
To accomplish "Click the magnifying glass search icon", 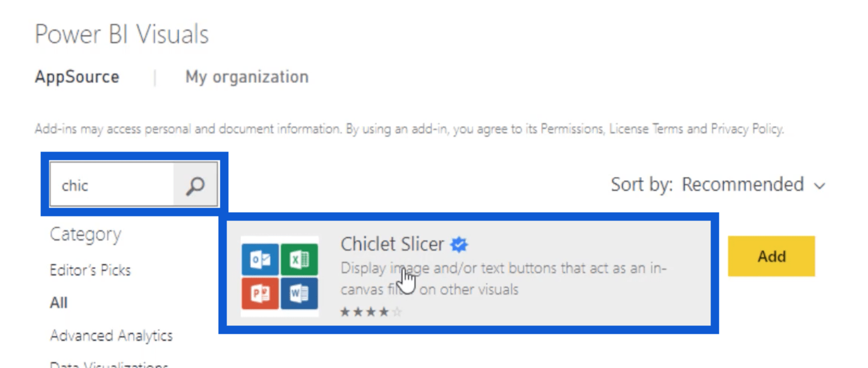I will point(195,185).
